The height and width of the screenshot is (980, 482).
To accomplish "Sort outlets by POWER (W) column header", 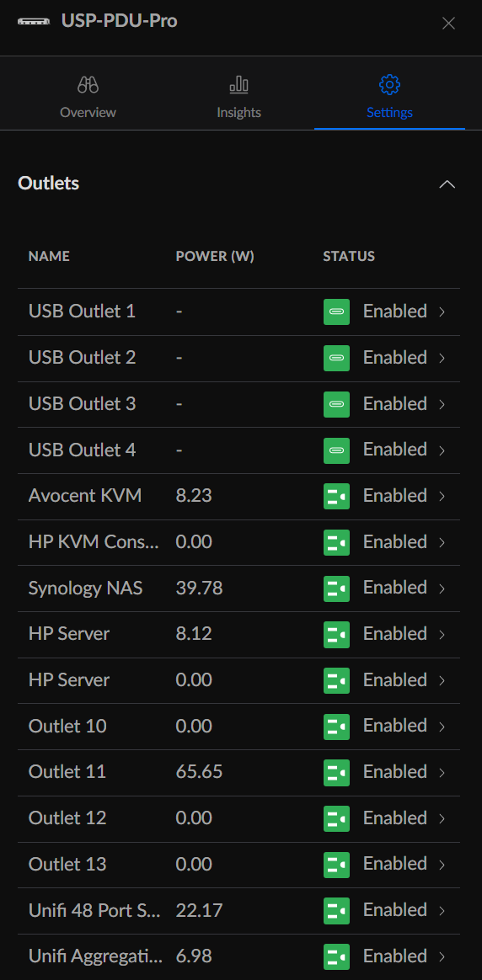I will coord(215,256).
